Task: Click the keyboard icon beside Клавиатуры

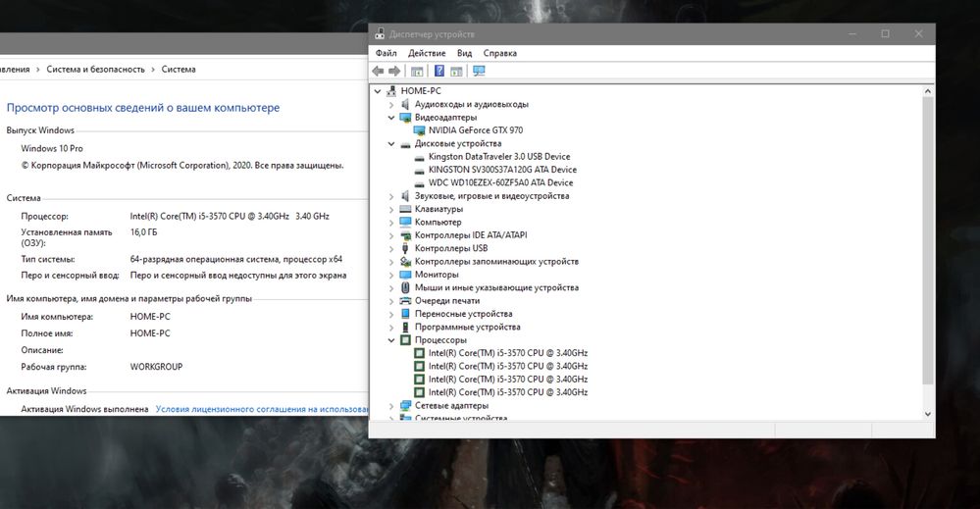Action: click(405, 209)
